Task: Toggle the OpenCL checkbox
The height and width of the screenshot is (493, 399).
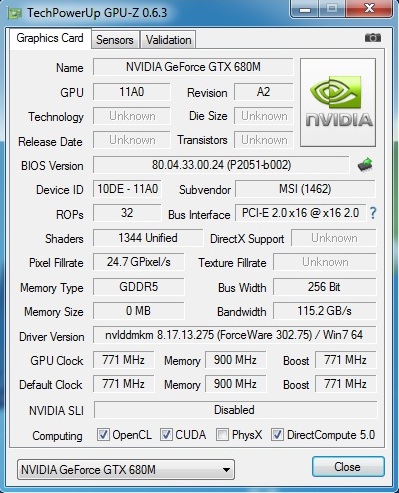Action: (x=103, y=435)
